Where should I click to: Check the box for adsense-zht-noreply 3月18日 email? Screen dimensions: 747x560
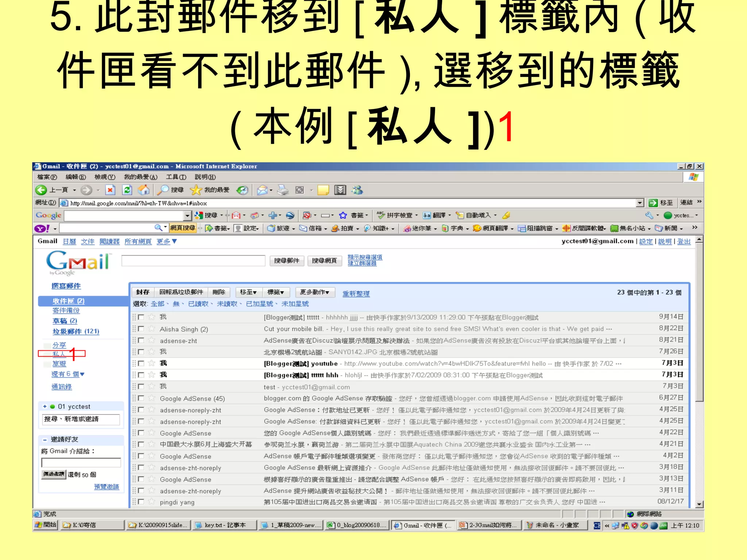point(141,467)
